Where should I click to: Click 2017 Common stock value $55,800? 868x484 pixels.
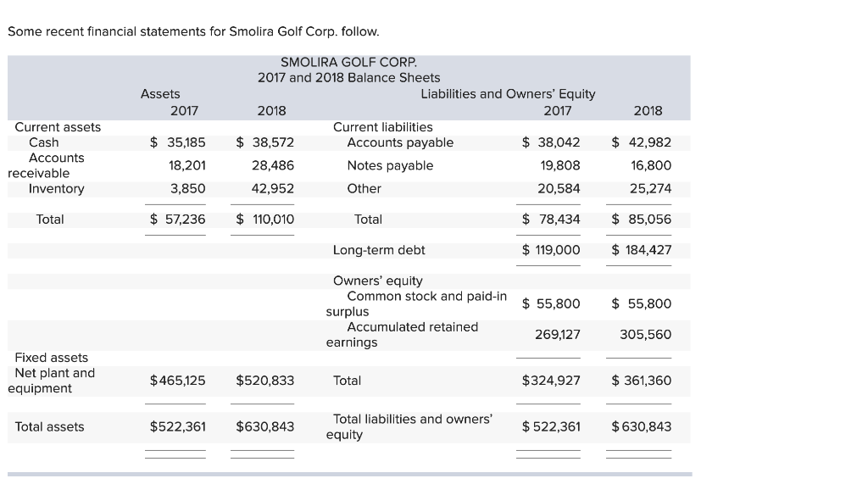click(x=551, y=304)
